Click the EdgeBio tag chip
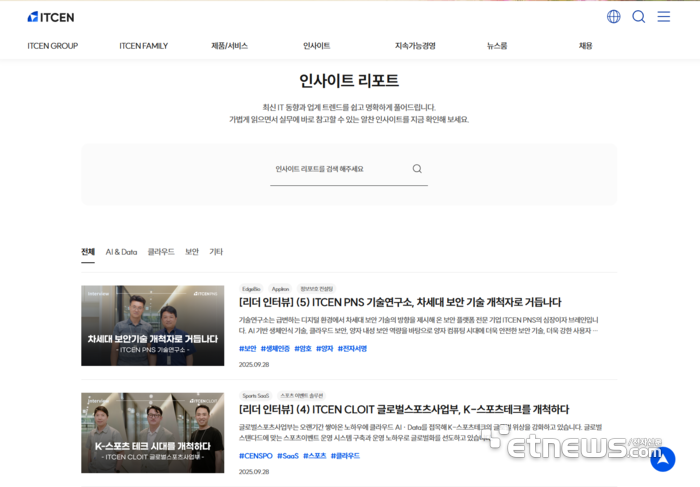Screen dimensions: 700x487 251,289
